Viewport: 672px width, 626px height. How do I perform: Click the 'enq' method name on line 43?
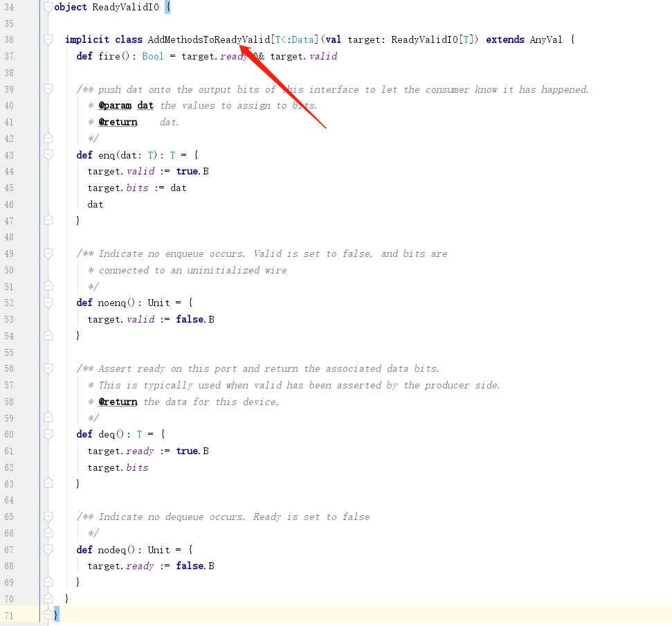[107, 155]
